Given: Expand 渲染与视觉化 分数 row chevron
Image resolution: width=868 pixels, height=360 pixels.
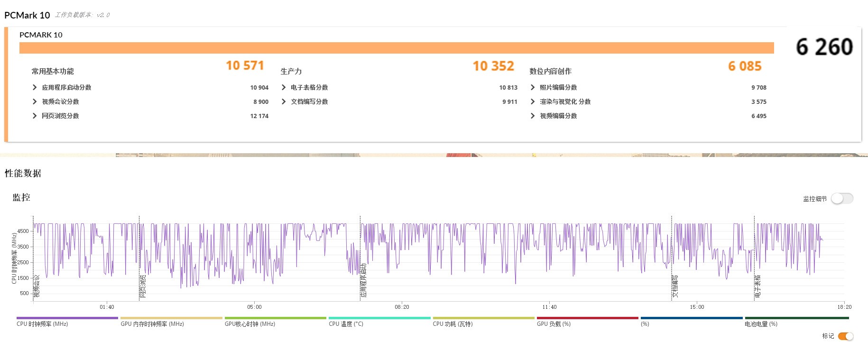Looking at the screenshot, I should tap(533, 102).
